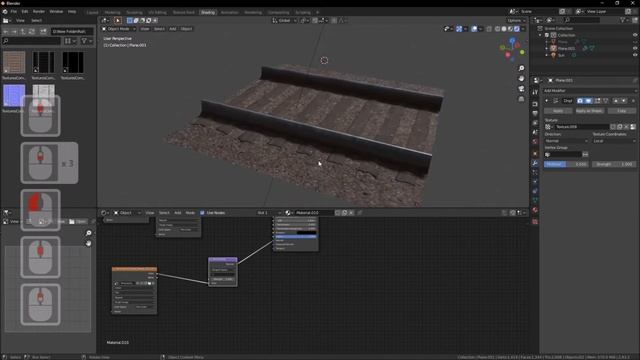Open the Direction Normal dropdown
The image size is (640, 360).
(567, 141)
